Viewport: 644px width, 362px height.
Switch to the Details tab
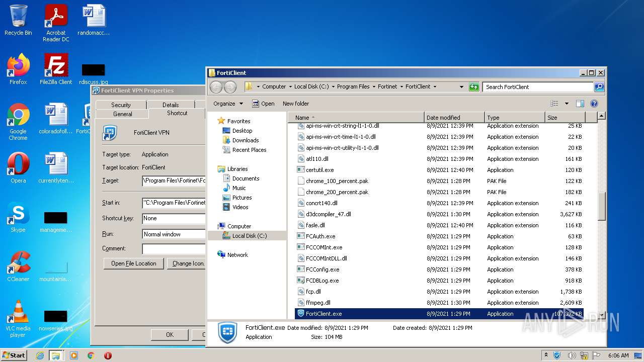[171, 105]
